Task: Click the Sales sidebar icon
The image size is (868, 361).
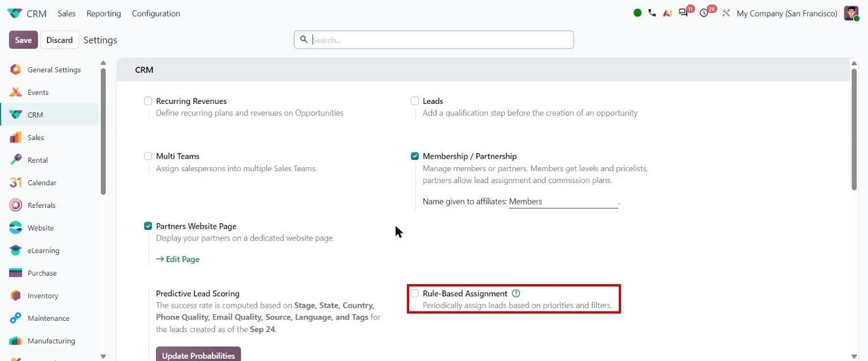Action: 16,137
